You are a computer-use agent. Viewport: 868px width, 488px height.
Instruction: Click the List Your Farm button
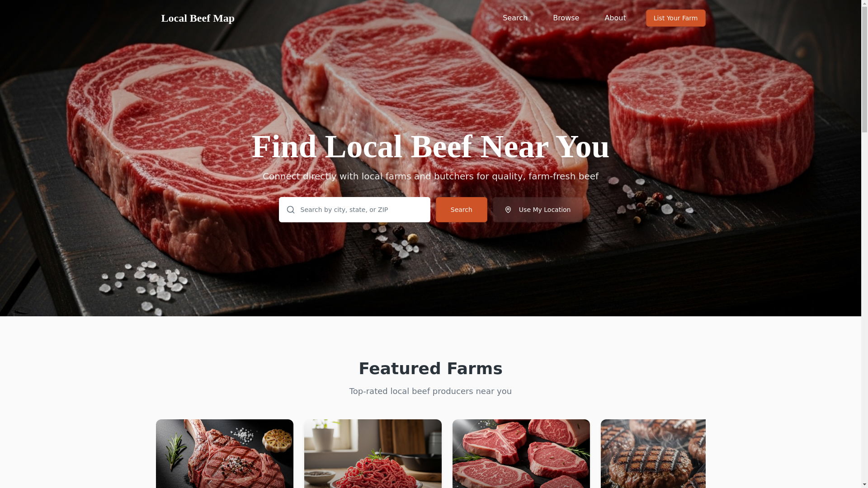pos(675,18)
